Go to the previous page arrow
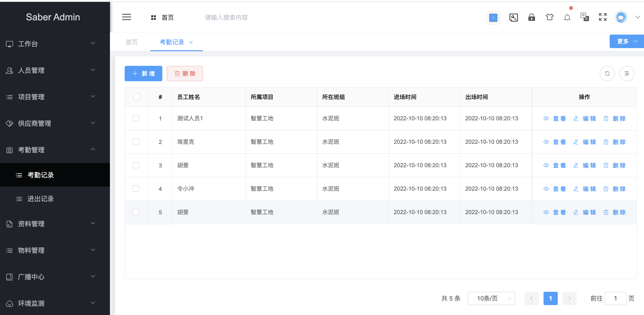 tap(531, 298)
